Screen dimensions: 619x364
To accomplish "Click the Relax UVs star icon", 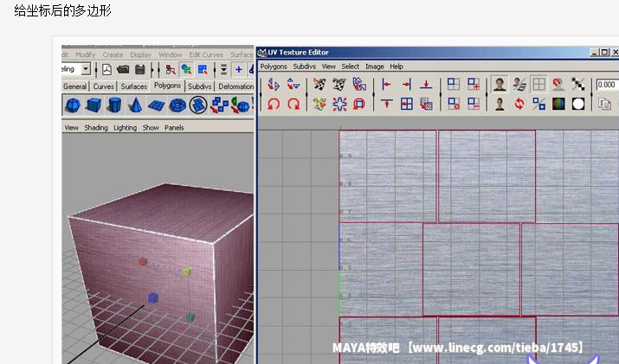I will coord(339,104).
